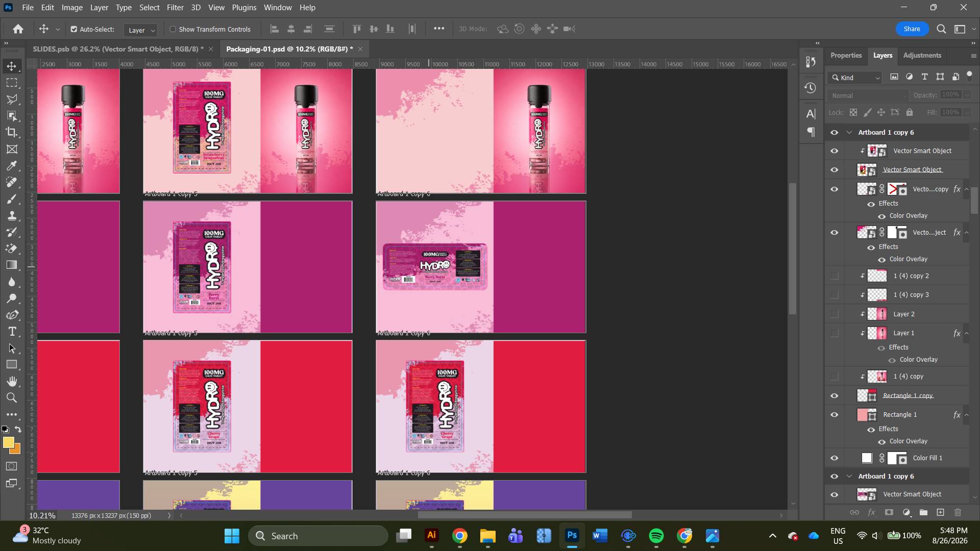This screenshot has height=551, width=980.
Task: Switch to the Adjustments tab
Action: (922, 55)
